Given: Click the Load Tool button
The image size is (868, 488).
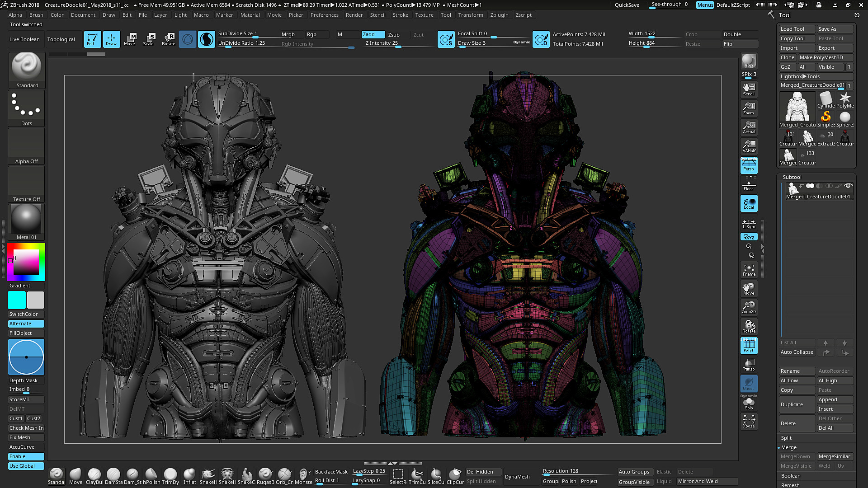Looking at the screenshot, I should coord(797,29).
